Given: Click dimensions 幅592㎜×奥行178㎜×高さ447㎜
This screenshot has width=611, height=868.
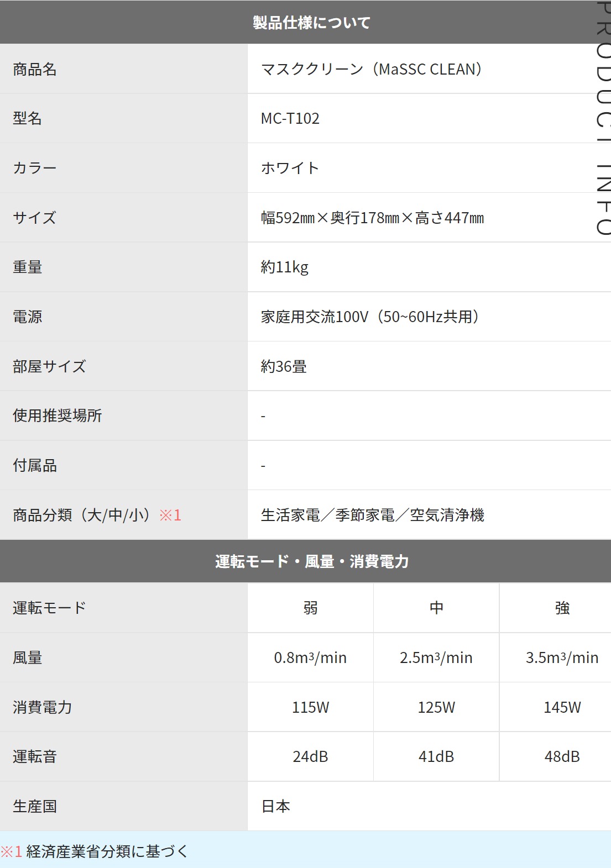Looking at the screenshot, I should tap(373, 218).
